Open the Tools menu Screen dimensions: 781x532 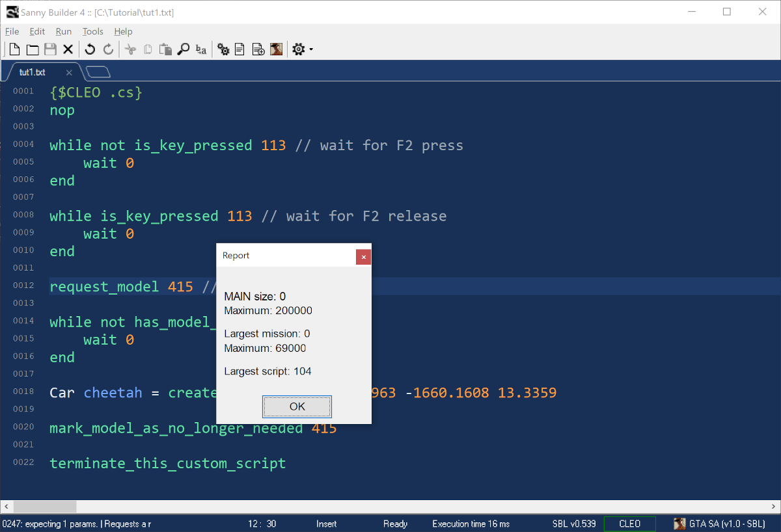point(92,31)
